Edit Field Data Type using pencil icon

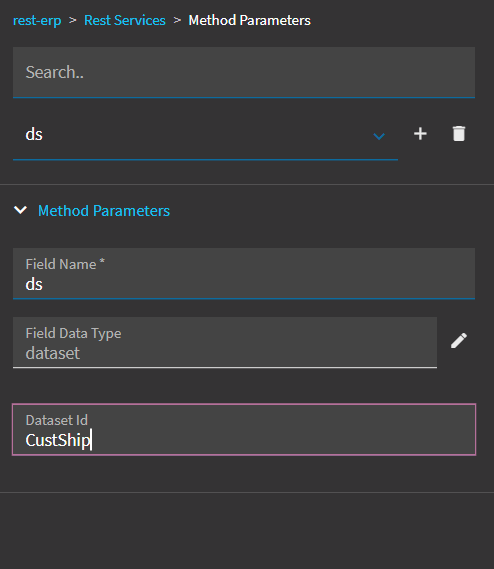459,341
